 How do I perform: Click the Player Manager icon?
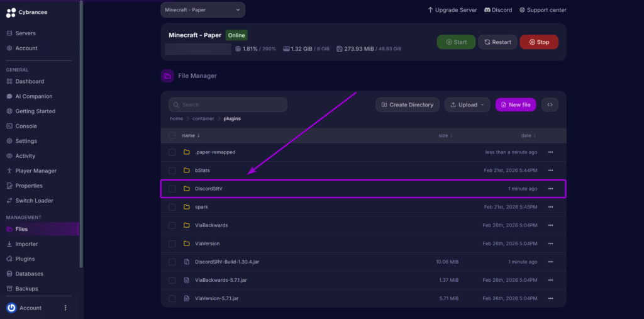pyautogui.click(x=9, y=171)
